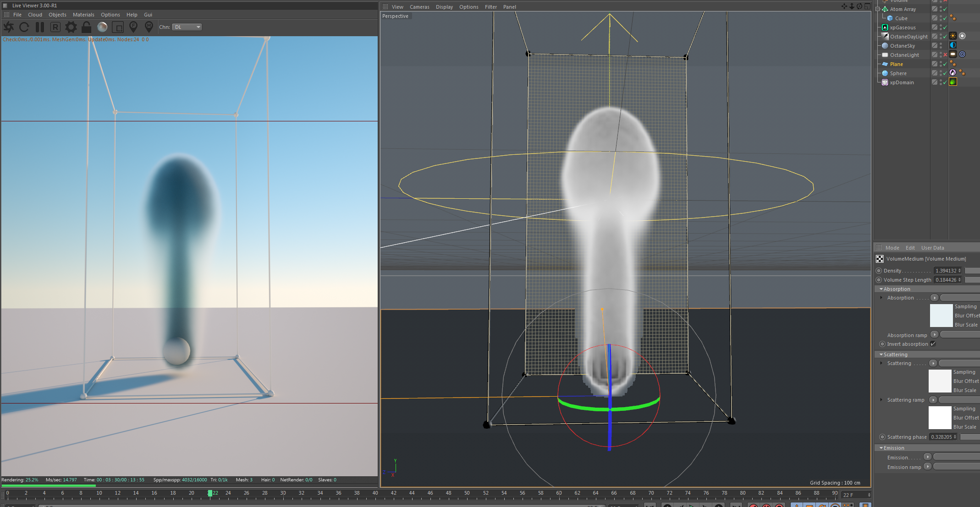Pause the Live Viewer render

click(40, 27)
